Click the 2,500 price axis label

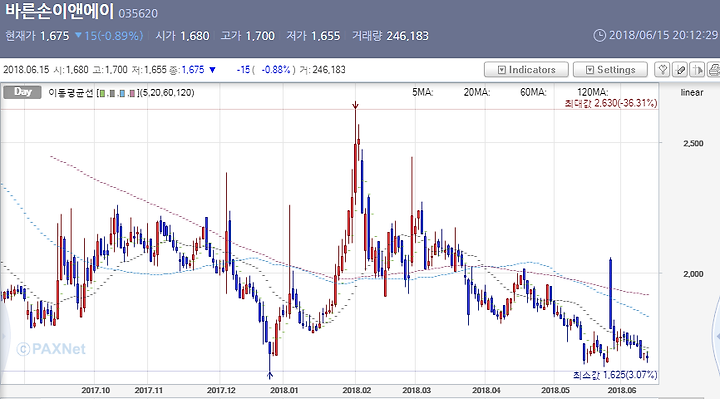click(693, 143)
